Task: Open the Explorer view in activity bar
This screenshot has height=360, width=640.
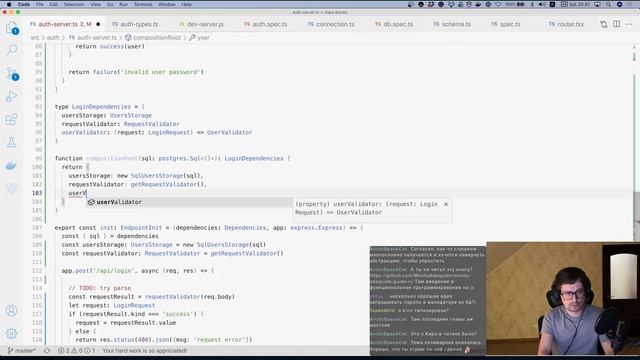Action: coord(11,28)
